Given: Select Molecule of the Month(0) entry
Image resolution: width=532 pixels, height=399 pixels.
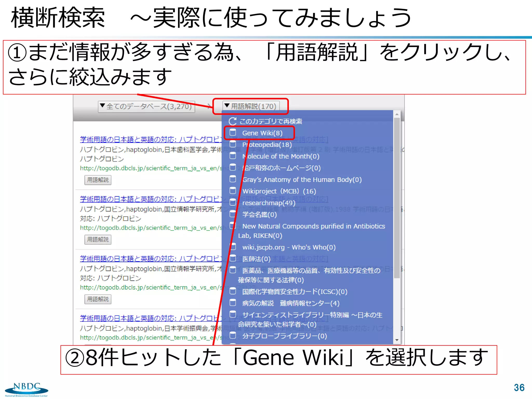Looking at the screenshot, I should 281,156.
